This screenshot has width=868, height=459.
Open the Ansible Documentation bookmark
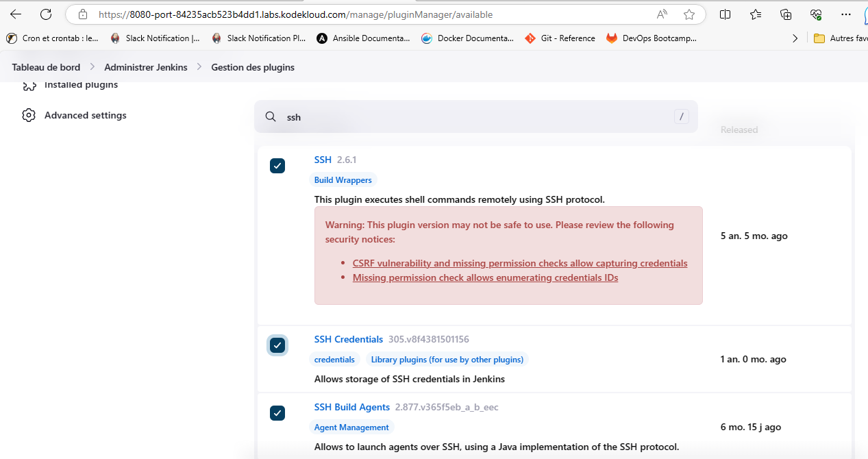click(x=364, y=38)
